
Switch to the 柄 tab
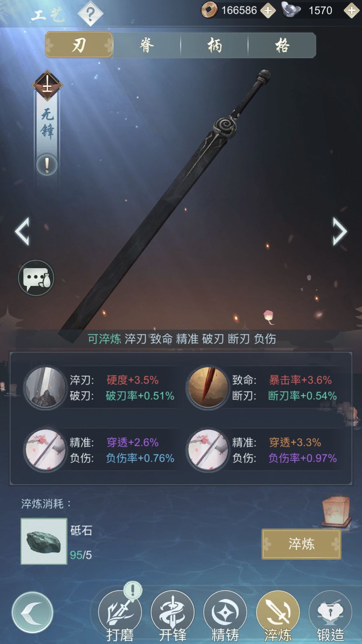click(x=214, y=45)
